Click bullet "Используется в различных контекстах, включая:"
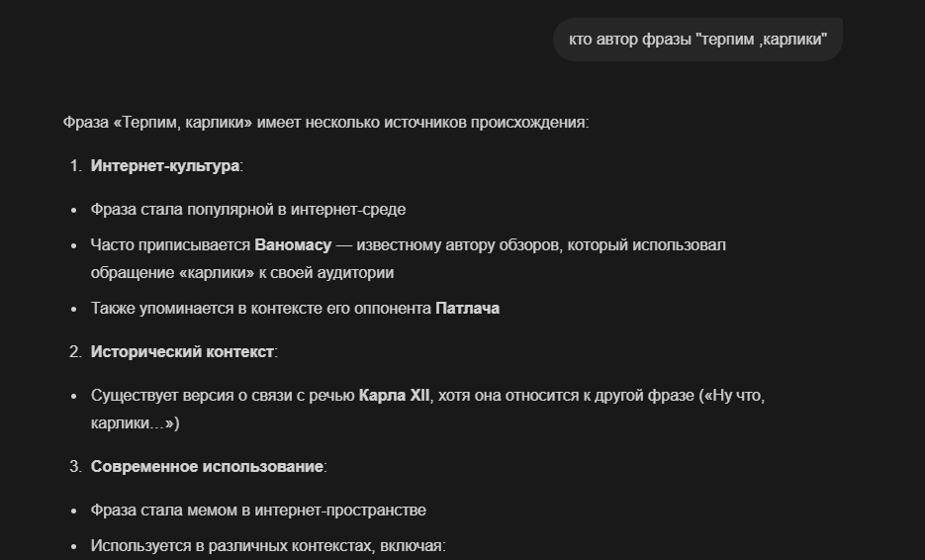This screenshot has width=925, height=560. 268,545
